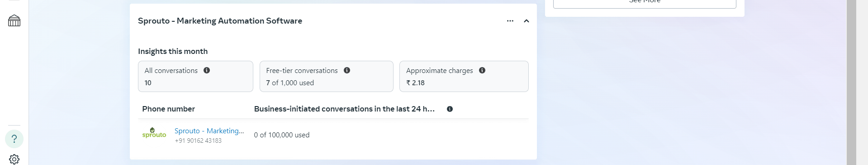Screen dimensions: 868x165
Task: Select the Approximate charges insight card
Action: click(464, 76)
